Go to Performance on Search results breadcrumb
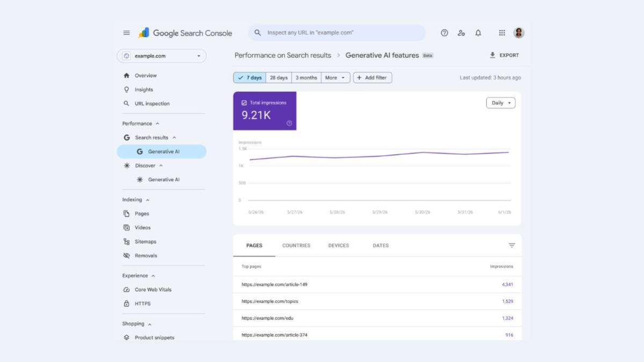 click(283, 55)
